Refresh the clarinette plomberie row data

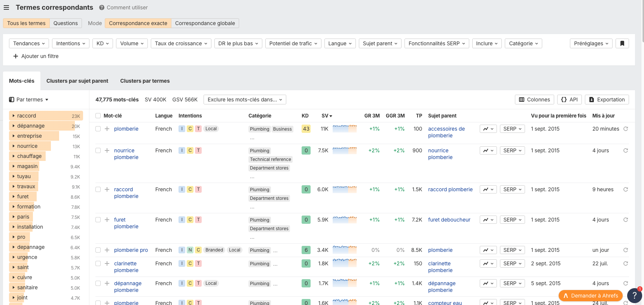pos(626,263)
